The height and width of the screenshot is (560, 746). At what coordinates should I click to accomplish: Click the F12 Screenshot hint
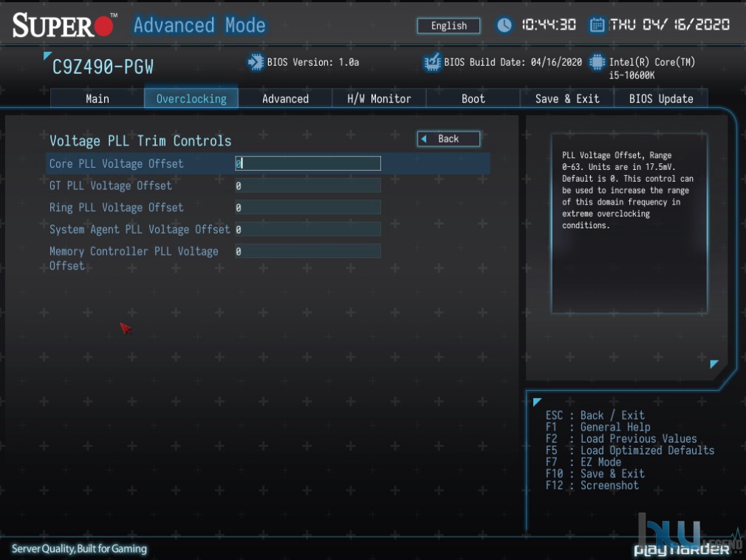592,485
